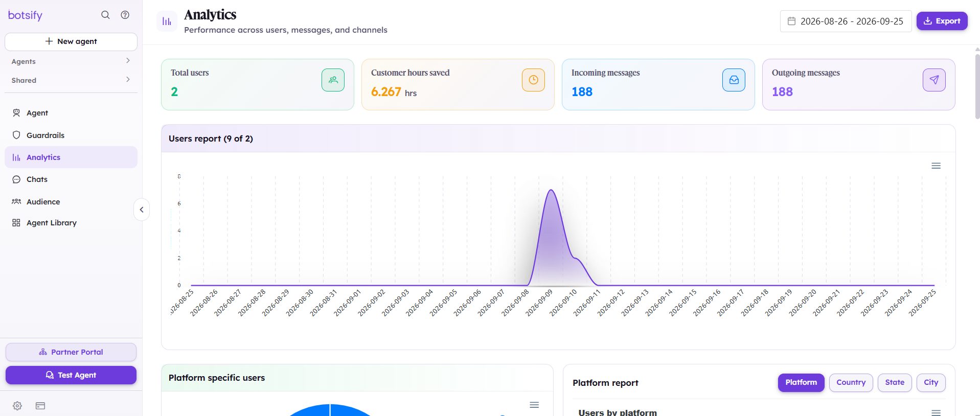980x416 pixels.
Task: Click the Total users value 2
Action: click(x=174, y=92)
